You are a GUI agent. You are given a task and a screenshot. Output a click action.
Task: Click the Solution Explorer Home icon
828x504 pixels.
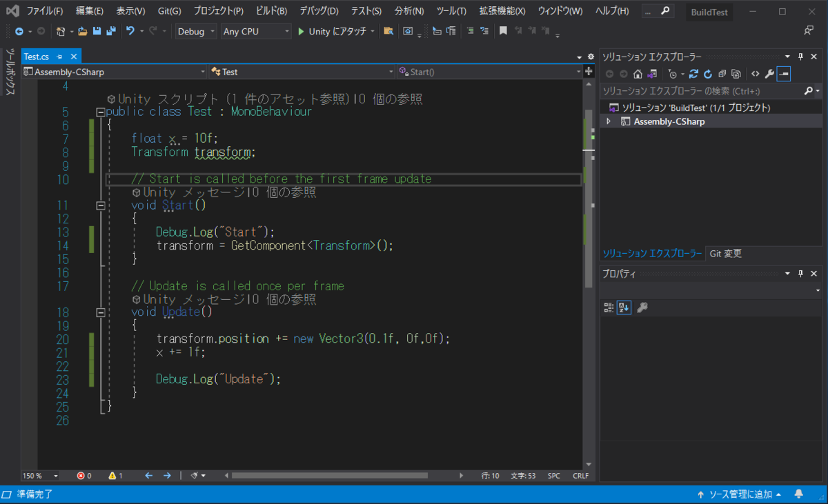tap(638, 74)
